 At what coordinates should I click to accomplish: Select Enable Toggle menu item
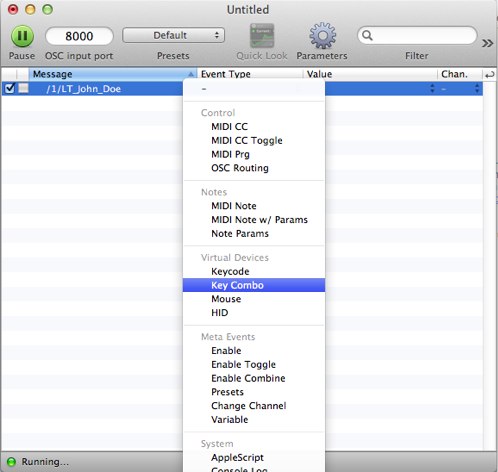pyautogui.click(x=254, y=364)
